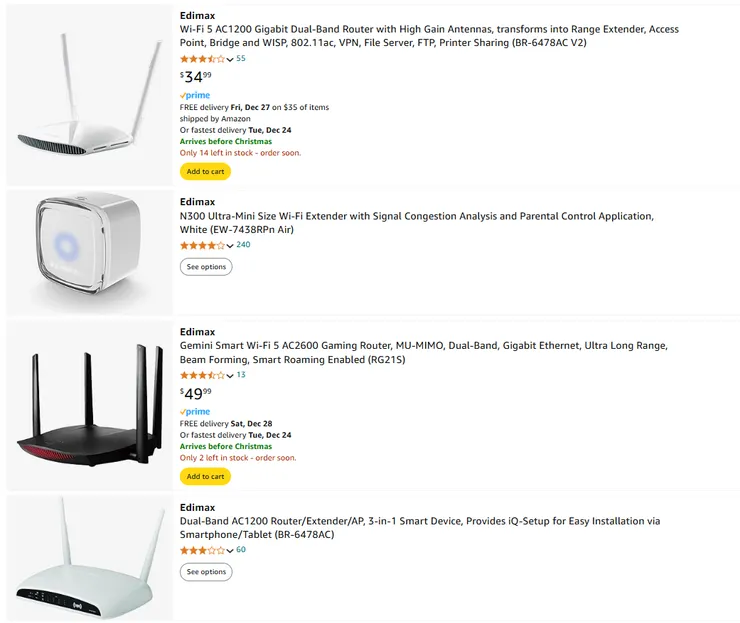Click the N300 Wi-Fi Extender product image
Viewport: 740px width, 623px height.
pos(89,252)
